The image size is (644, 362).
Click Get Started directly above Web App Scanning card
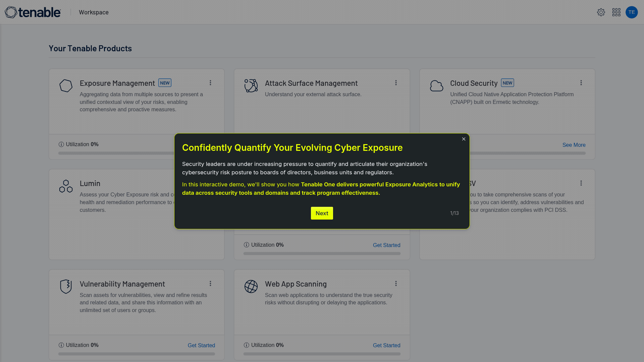click(386, 245)
